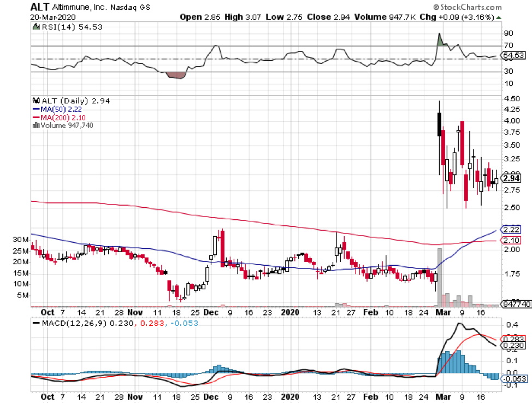Click the StockCharts.com copyright text
Viewport: 532px width, 403px height.
coord(467,7)
